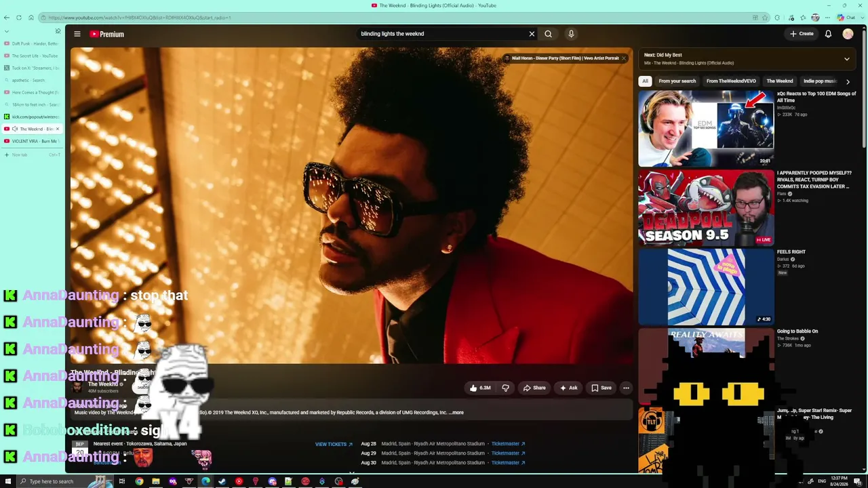This screenshot has width=868, height=488.
Task: Open Ticketmaster link for Aug 28 Madrid
Action: coord(508,444)
